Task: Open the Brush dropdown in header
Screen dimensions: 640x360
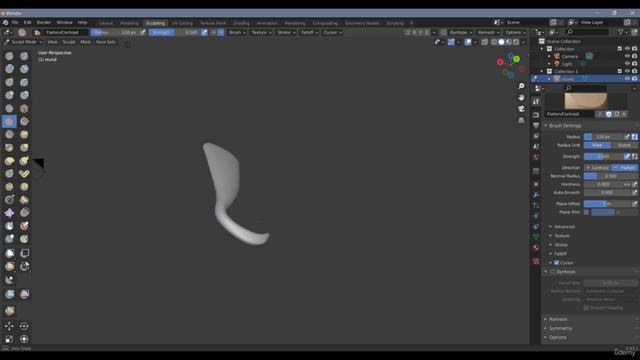Action: 237,32
